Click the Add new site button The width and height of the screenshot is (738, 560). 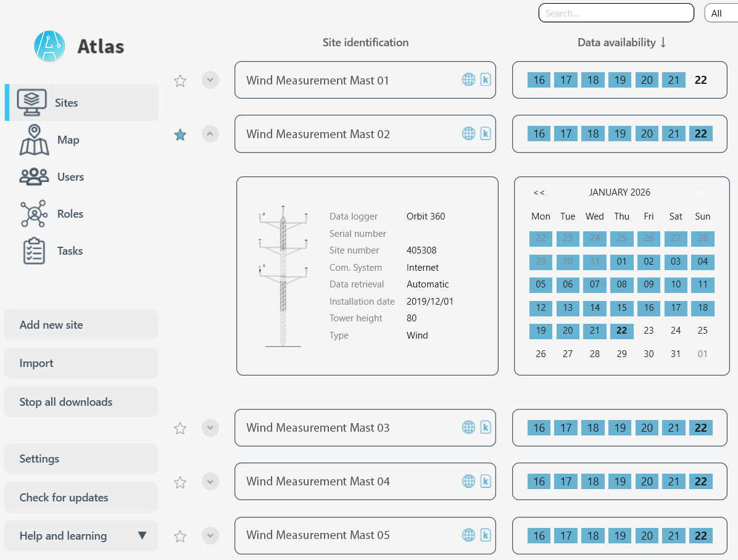[81, 325]
